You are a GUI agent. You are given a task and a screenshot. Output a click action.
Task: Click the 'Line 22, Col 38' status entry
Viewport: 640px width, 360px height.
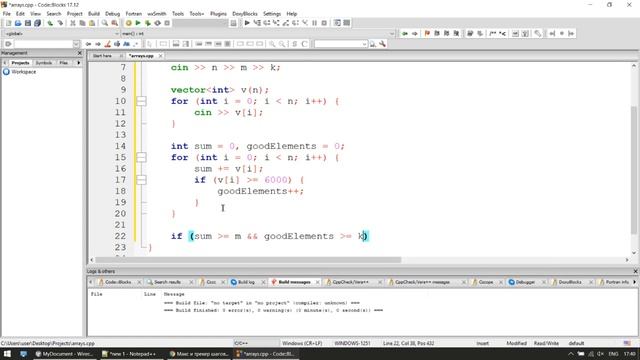click(408, 343)
